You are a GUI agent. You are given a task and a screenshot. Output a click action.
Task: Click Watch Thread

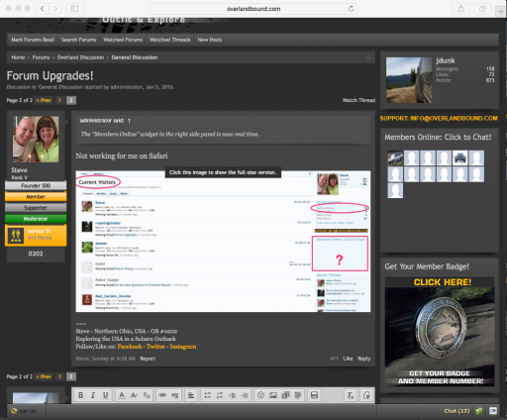(x=358, y=100)
